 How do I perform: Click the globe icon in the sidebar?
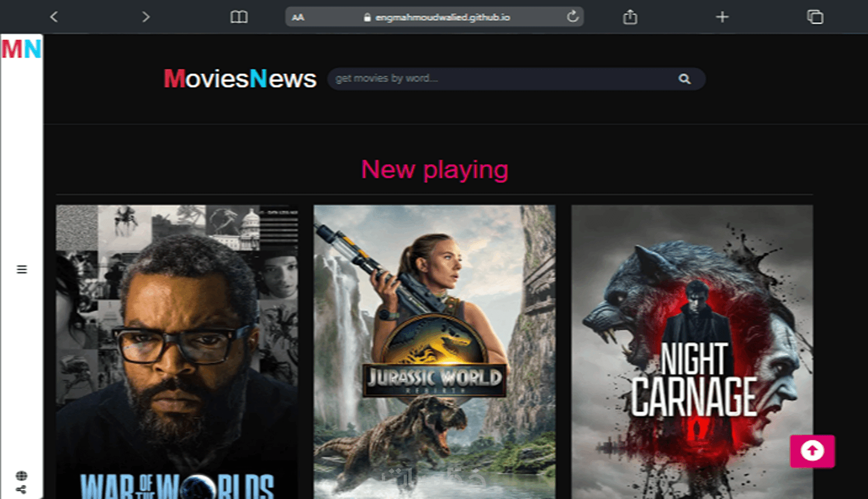click(21, 476)
